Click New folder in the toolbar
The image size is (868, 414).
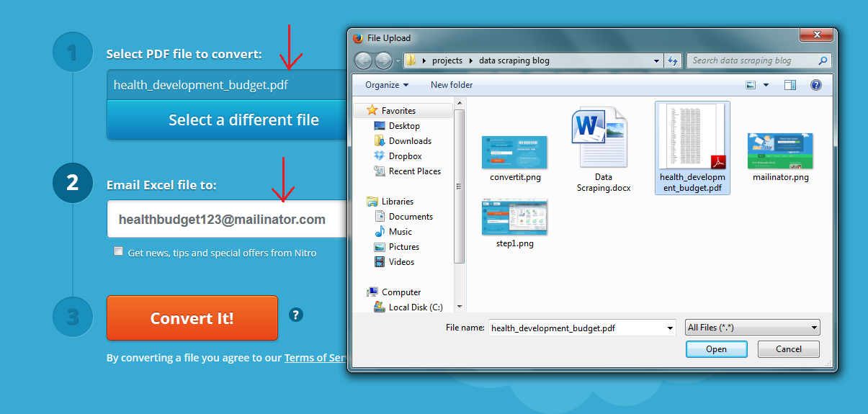coord(452,85)
